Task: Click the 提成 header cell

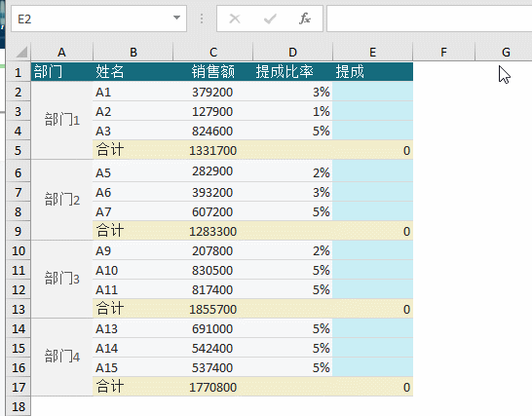Action: [372, 71]
